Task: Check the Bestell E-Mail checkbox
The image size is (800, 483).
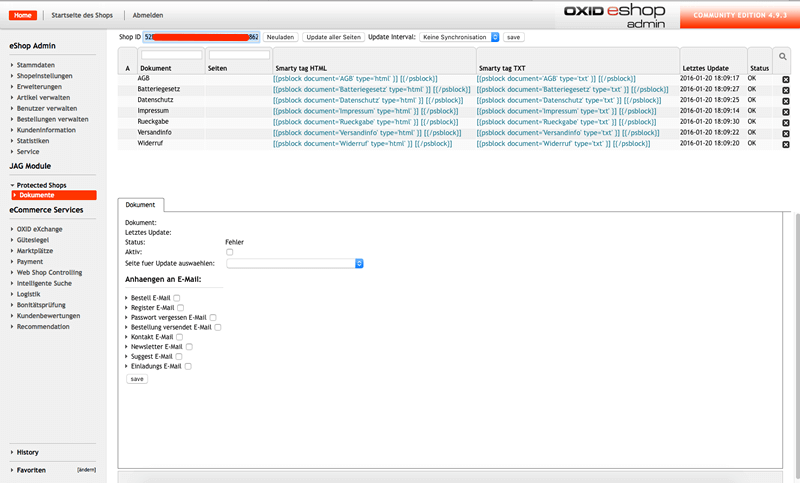Action: pos(177,298)
